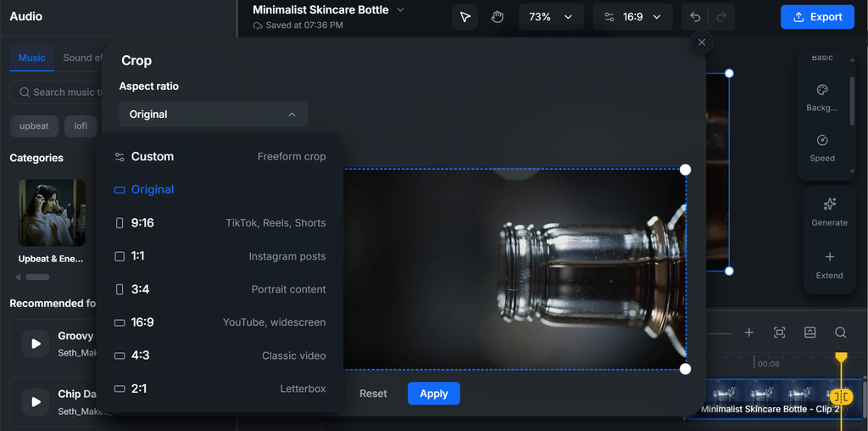Activate the hand pan tool
The height and width of the screenshot is (431, 868).
click(497, 17)
